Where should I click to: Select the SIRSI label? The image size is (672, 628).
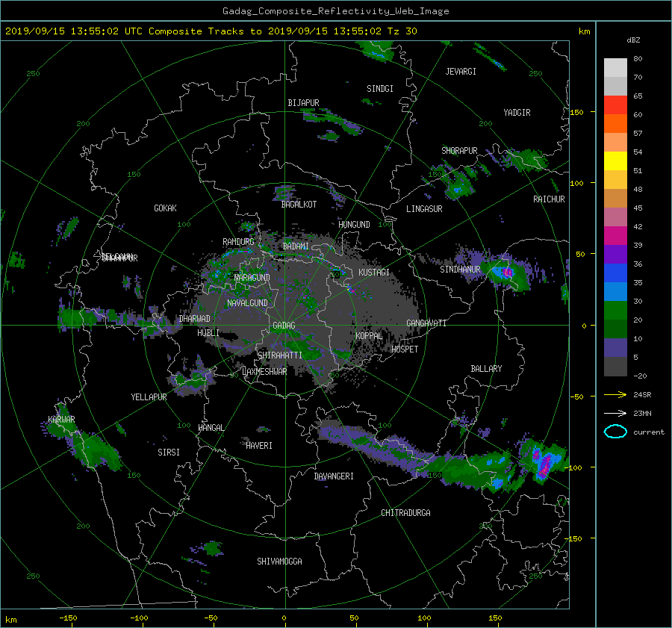169,453
